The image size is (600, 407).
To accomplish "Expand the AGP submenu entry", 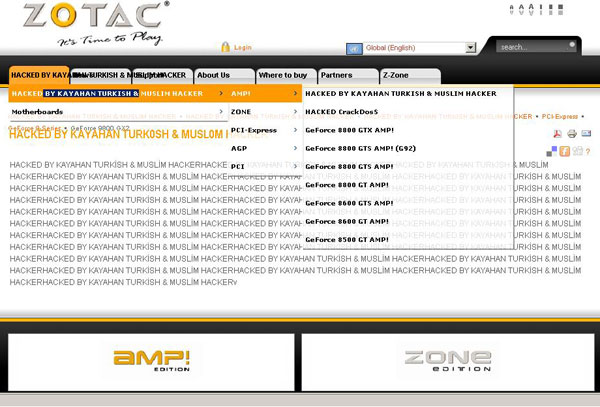I will point(264,148).
